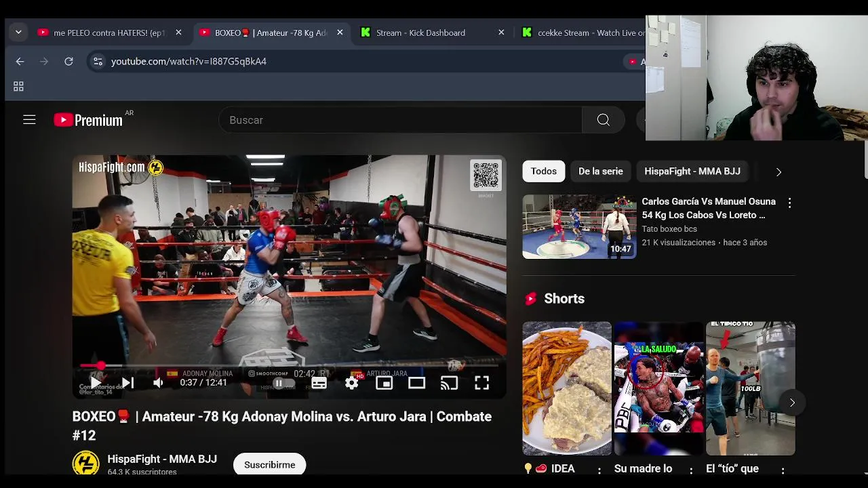Image resolution: width=868 pixels, height=488 pixels.
Task: Click the HispaFight channel avatar
Action: [x=85, y=464]
